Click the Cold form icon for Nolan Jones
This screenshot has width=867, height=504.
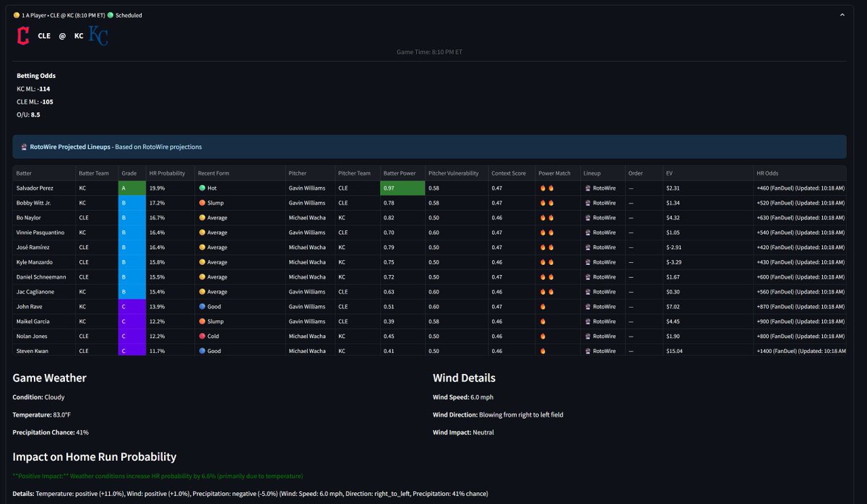(203, 336)
